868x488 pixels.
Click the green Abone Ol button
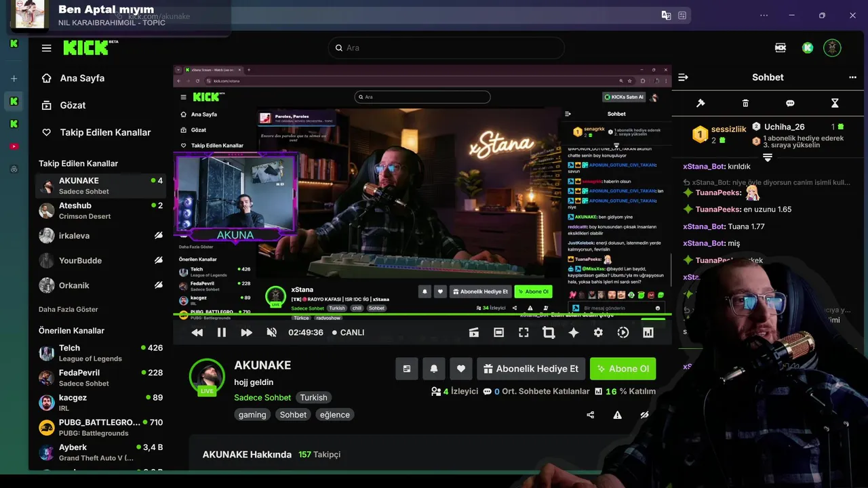coord(623,369)
